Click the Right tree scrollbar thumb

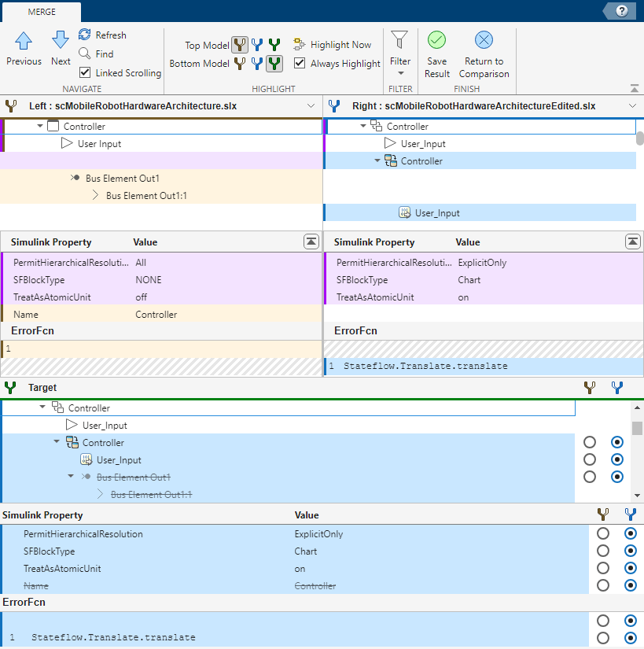[x=640, y=138]
